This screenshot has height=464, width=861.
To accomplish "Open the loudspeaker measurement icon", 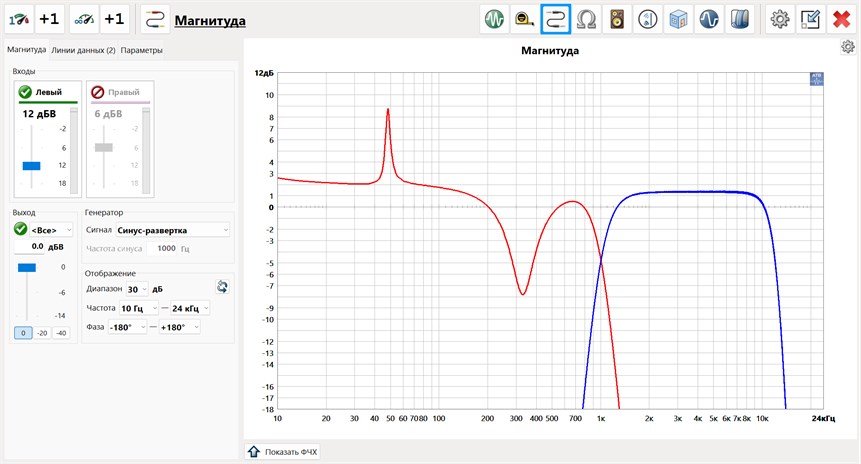I will (x=618, y=19).
